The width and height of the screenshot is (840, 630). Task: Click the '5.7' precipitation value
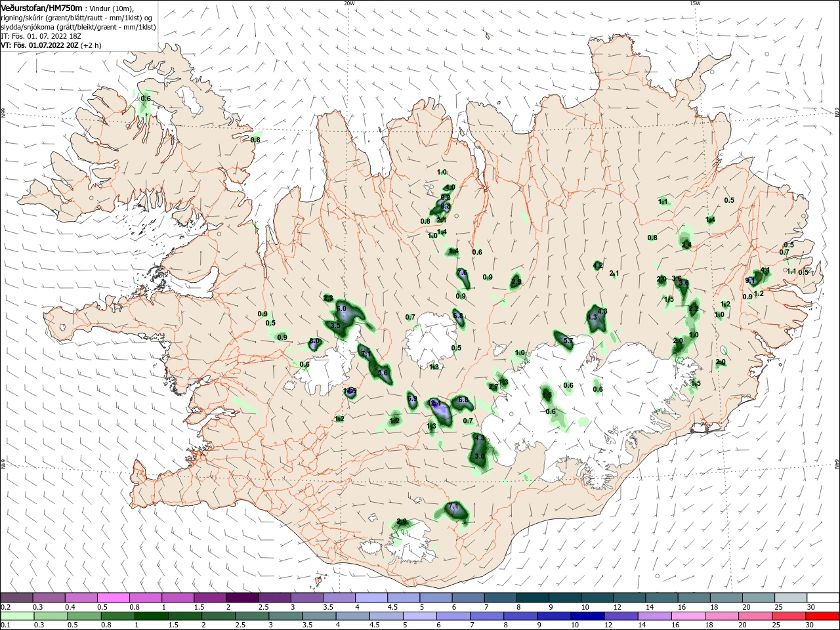point(568,341)
